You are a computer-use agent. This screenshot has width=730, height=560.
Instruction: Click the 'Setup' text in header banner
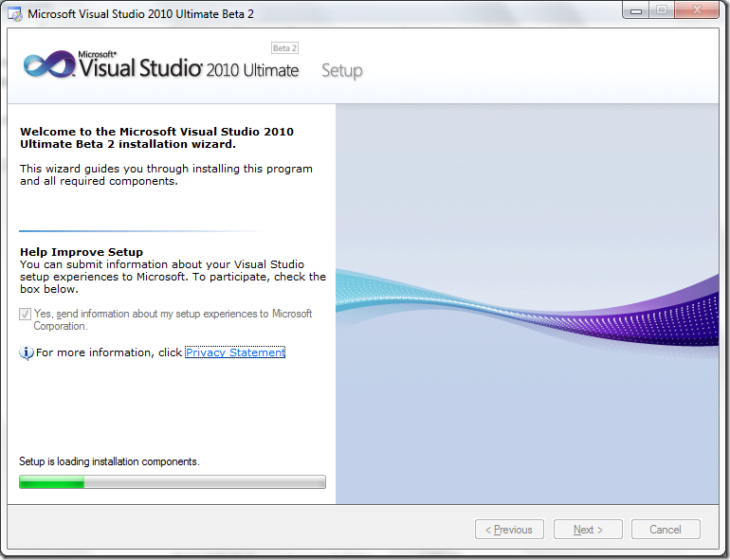point(341,71)
